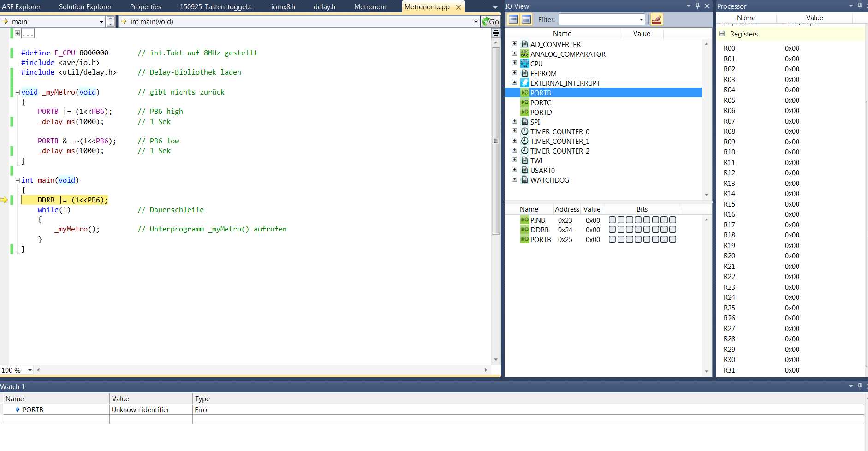Toggle the last bit box of DDRB
This screenshot has width=868, height=451.
coord(672,230)
